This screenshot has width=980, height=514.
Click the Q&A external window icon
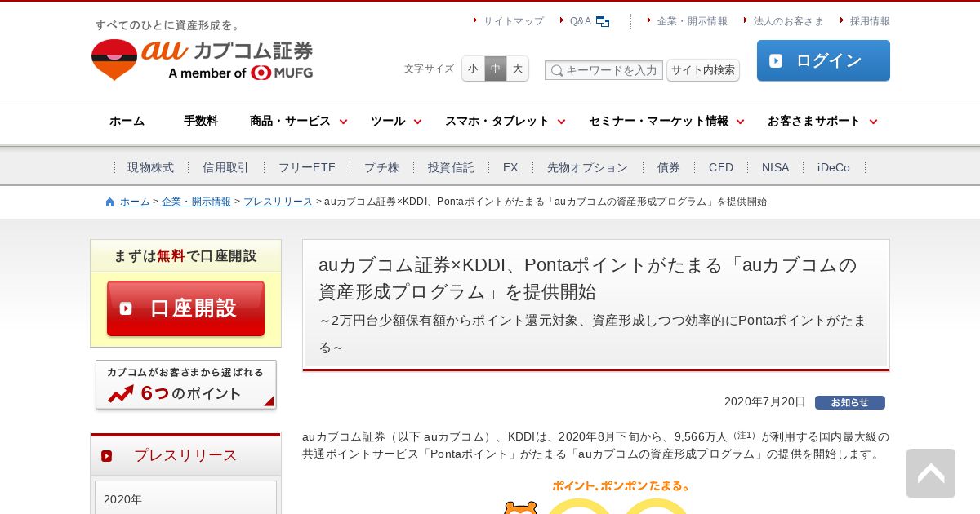(603, 22)
